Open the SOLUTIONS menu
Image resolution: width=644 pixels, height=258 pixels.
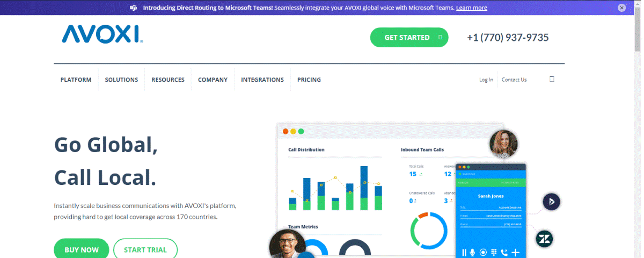pyautogui.click(x=121, y=80)
